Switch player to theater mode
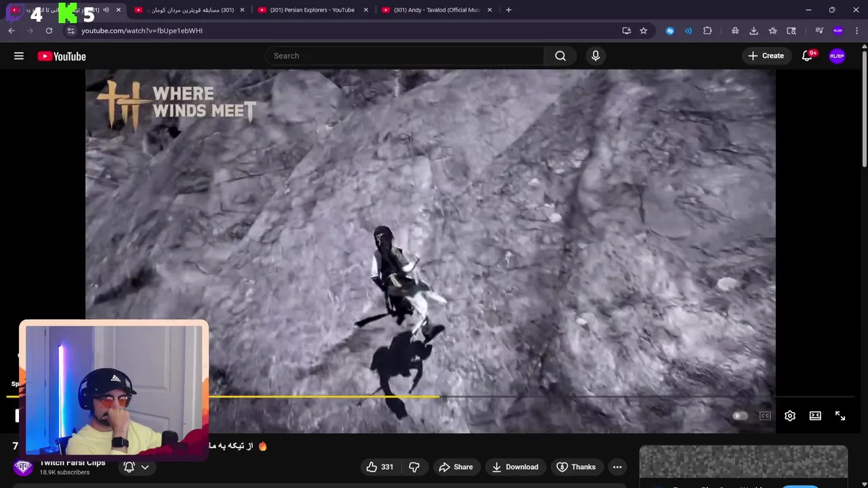 pos(815,416)
